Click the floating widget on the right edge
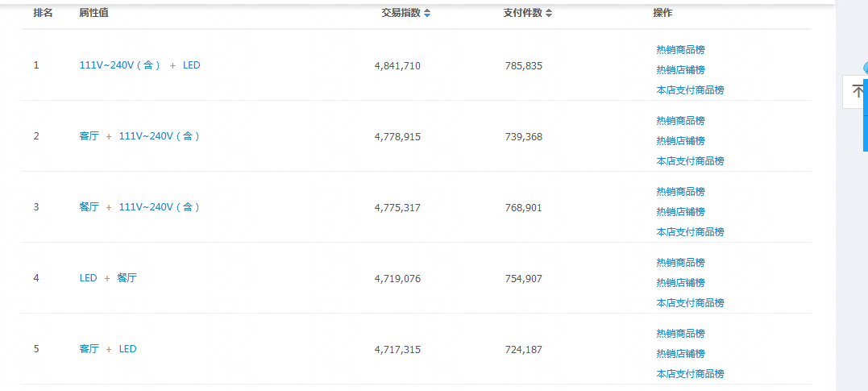The width and height of the screenshot is (868, 391). 855,91
